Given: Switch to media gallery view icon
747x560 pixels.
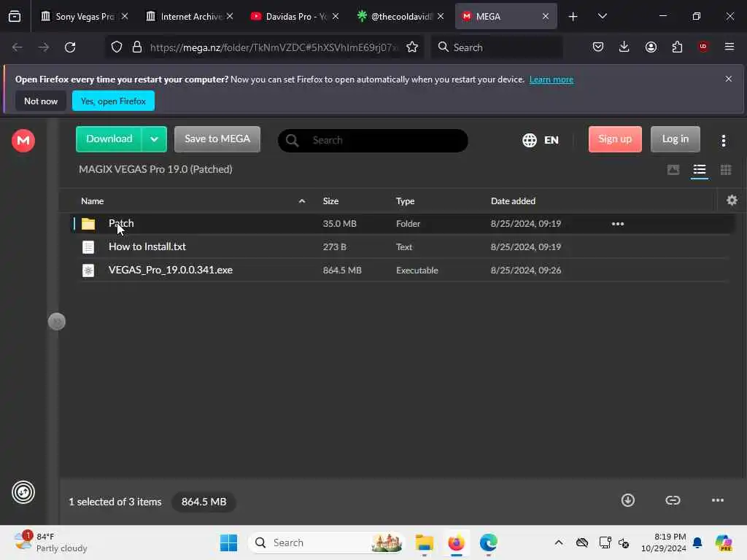Looking at the screenshot, I should click(673, 170).
